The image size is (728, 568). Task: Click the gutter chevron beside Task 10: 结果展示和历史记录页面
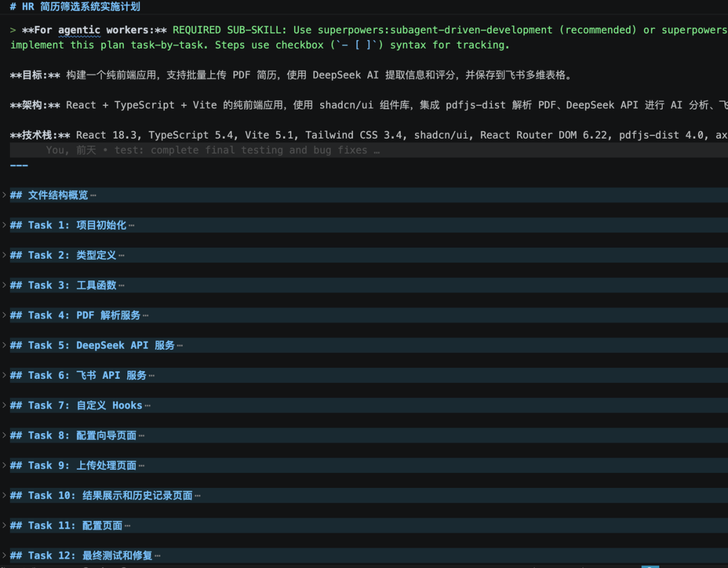coord(4,495)
